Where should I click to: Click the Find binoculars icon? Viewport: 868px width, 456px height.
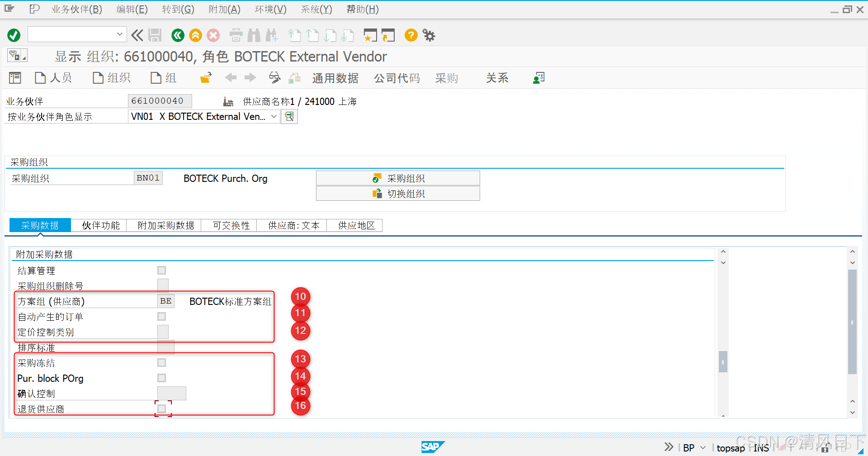pos(254,35)
